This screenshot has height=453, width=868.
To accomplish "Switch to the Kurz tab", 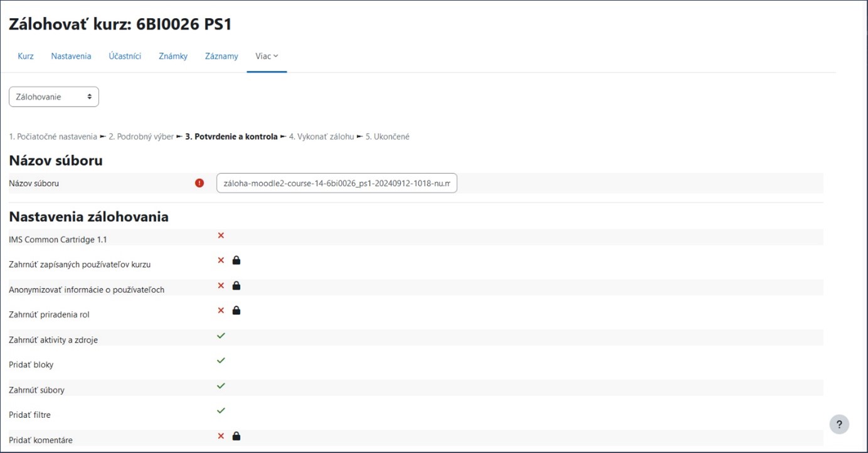I will click(x=26, y=56).
